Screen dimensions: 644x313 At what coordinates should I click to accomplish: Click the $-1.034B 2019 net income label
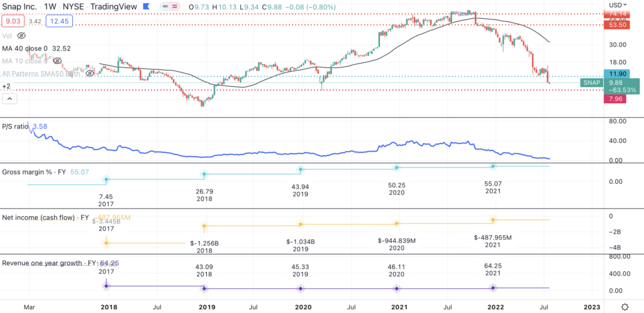pyautogui.click(x=301, y=245)
